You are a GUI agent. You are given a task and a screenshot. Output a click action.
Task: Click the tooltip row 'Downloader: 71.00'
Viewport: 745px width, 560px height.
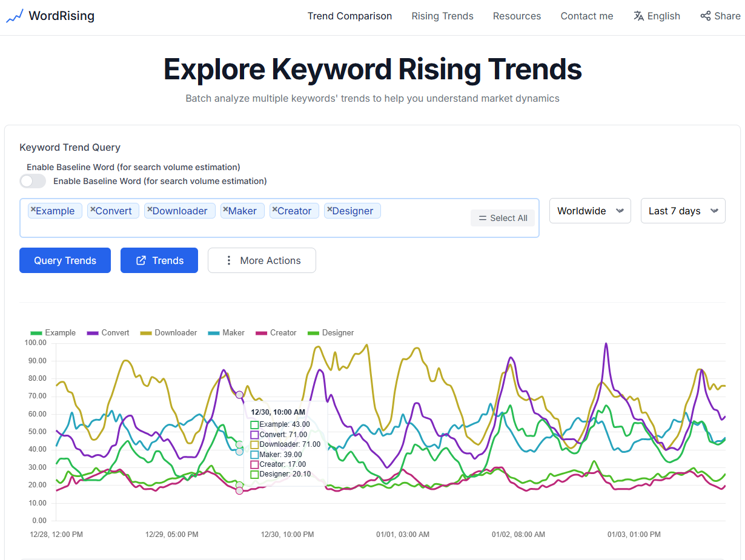coord(285,444)
